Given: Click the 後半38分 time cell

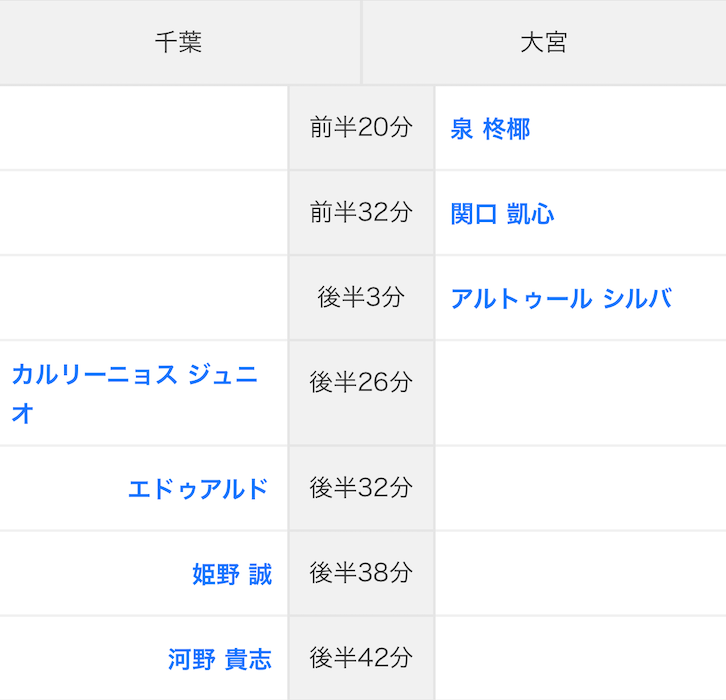Looking at the screenshot, I should [361, 573].
